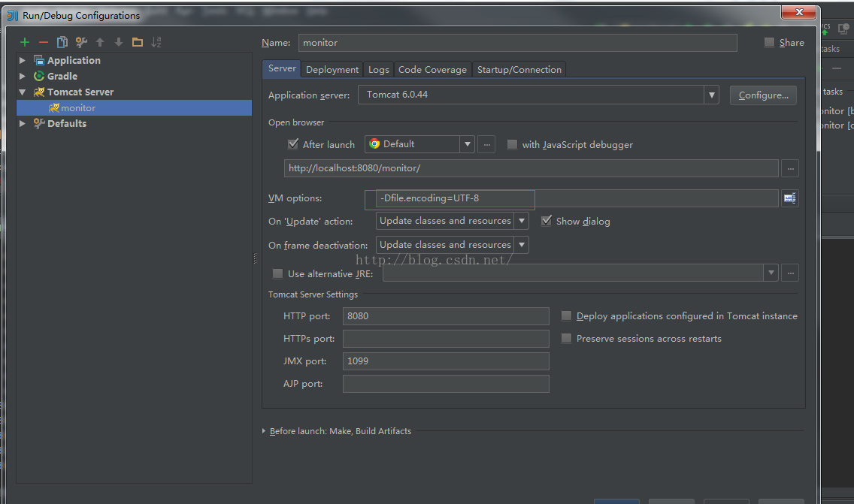Expand the Defaults tree node
The height and width of the screenshot is (504, 854).
point(23,123)
